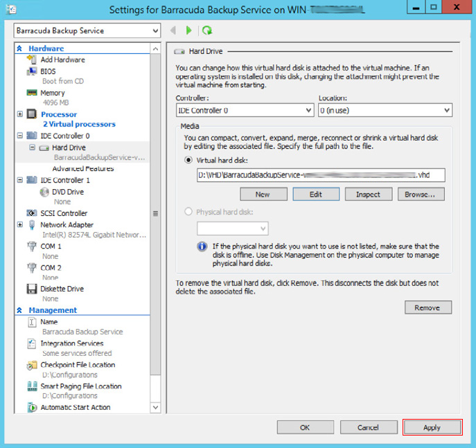
Task: Click 'Some services offered' text
Action: click(77, 353)
